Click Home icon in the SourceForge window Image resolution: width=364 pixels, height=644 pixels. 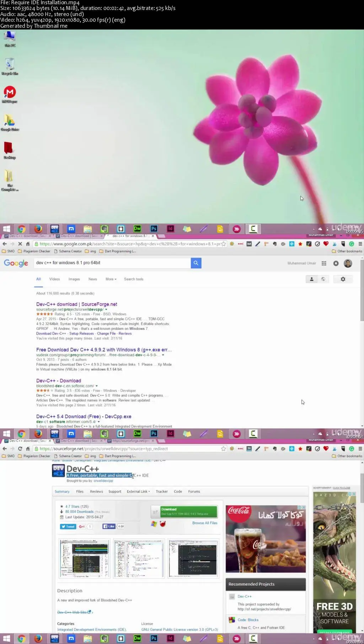(28, 449)
